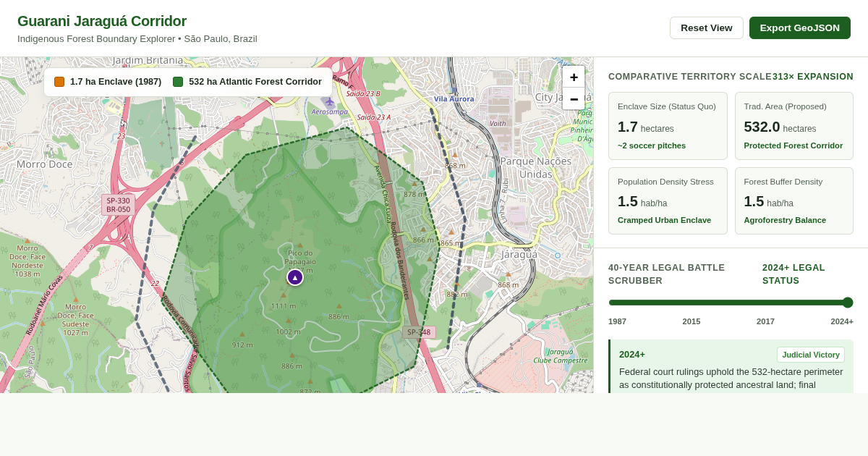Zoom out on the map
This screenshot has width=868, height=456.
[574, 99]
